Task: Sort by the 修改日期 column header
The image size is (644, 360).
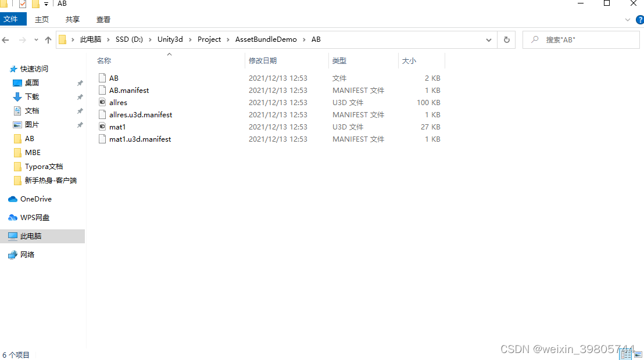Action: coord(263,61)
